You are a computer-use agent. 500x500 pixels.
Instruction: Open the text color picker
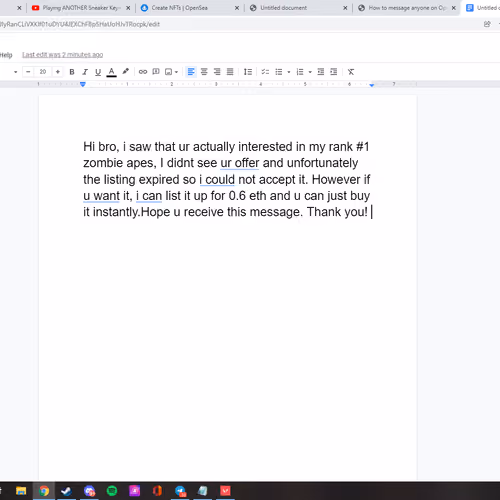click(x=111, y=72)
